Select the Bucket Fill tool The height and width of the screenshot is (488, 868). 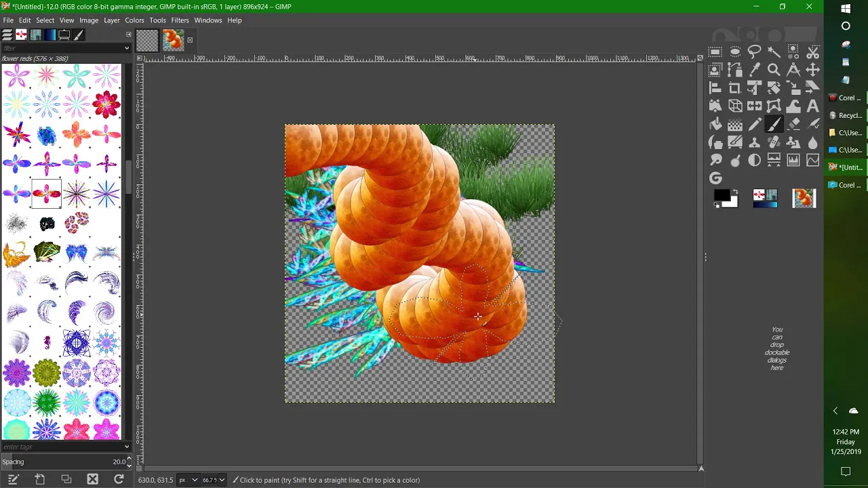click(x=715, y=125)
